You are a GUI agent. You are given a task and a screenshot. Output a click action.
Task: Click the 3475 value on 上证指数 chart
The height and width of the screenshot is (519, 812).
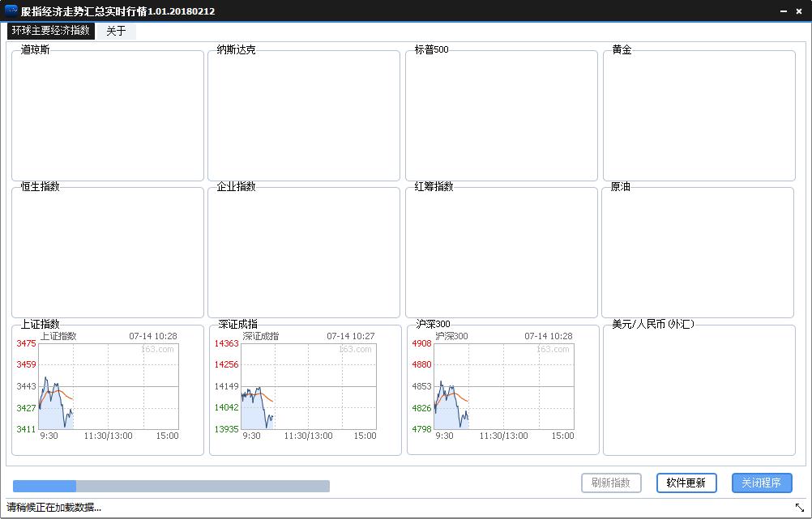point(26,343)
